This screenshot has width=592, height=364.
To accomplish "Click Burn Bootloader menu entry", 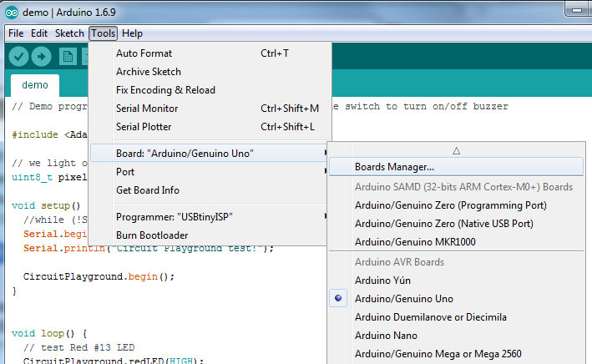I will (153, 235).
